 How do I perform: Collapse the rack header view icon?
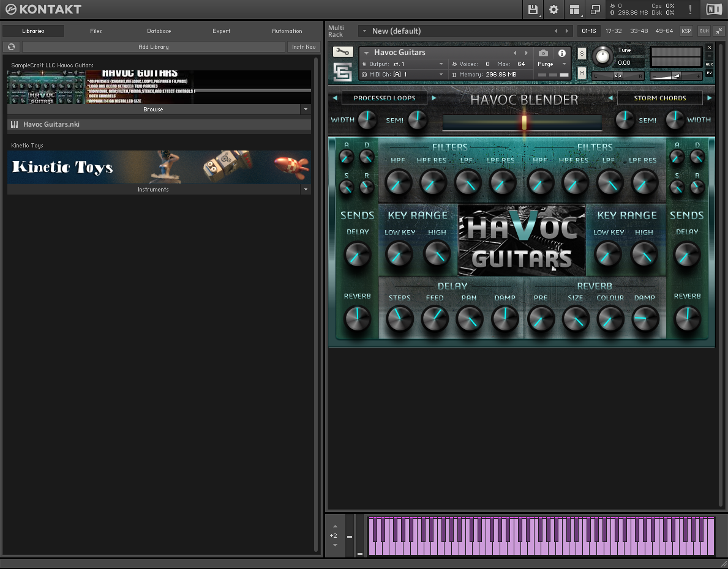719,31
